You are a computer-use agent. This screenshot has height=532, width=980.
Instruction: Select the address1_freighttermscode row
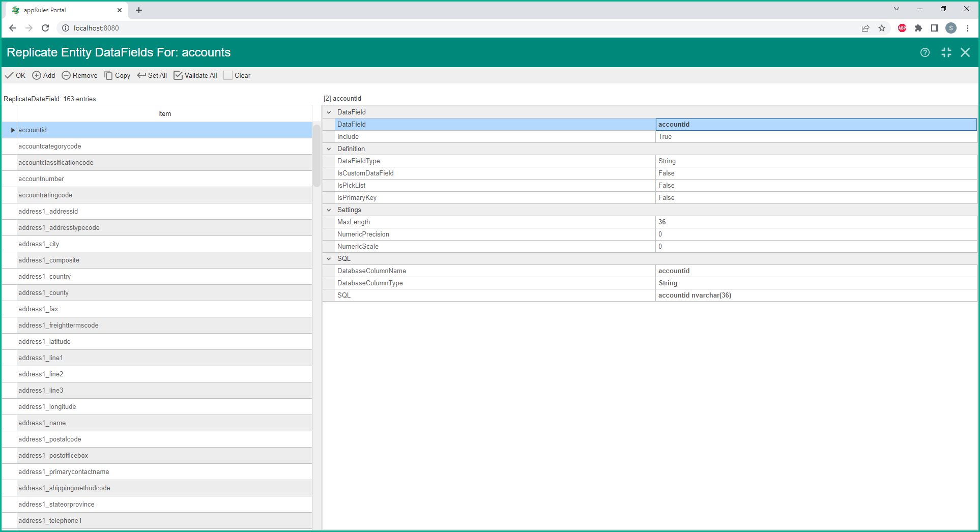tap(157, 326)
